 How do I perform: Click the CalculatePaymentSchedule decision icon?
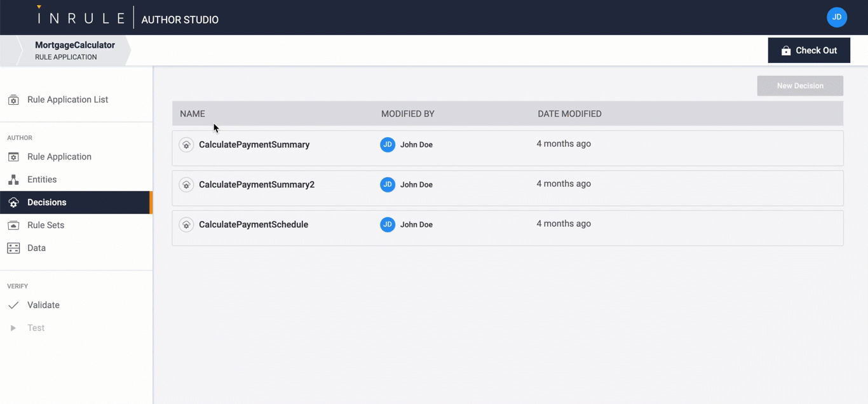click(x=186, y=224)
